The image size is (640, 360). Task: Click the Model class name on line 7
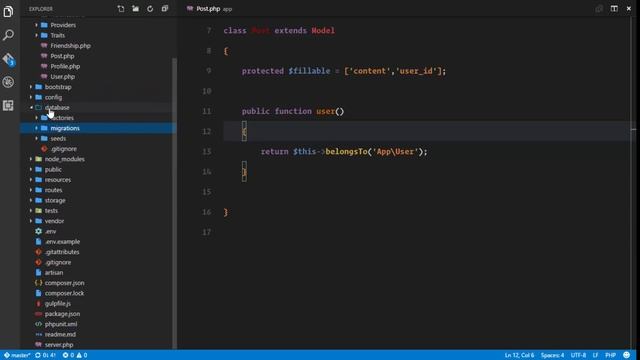tap(323, 31)
